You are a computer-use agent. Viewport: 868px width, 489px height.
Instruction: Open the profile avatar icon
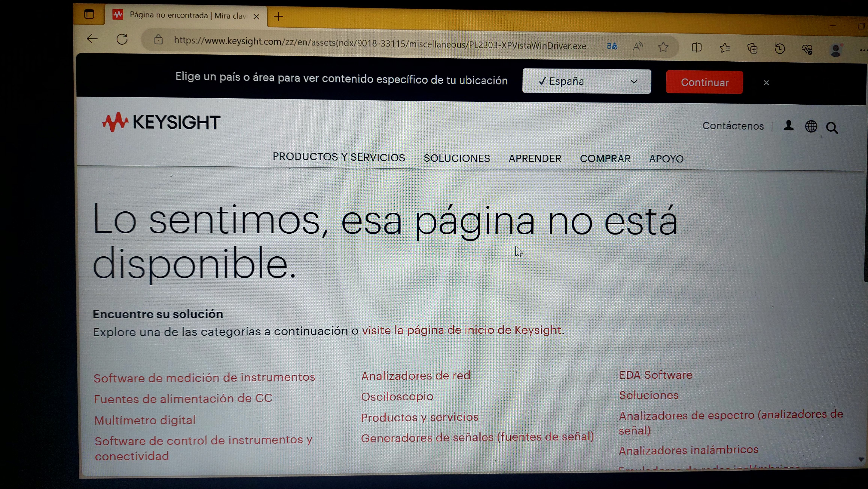click(836, 51)
